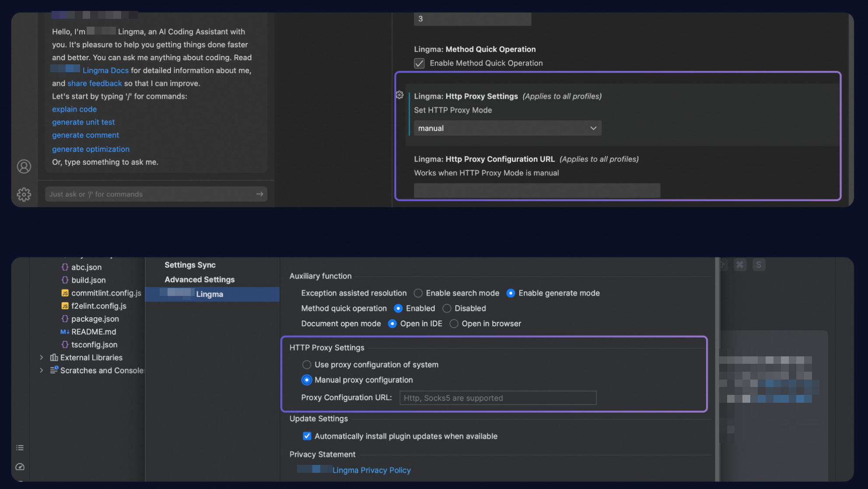
Task: Open the chat panel settings gear
Action: (24, 194)
